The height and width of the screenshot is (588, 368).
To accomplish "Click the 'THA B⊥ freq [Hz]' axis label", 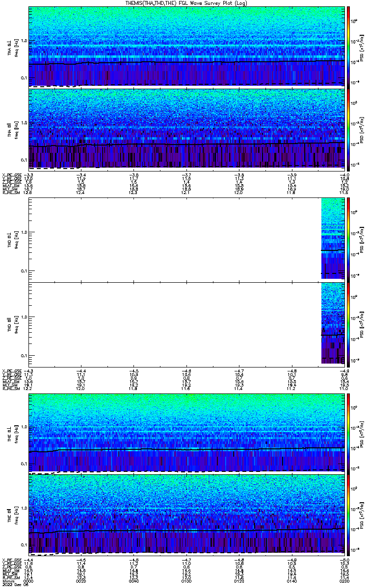I will [x=13, y=47].
